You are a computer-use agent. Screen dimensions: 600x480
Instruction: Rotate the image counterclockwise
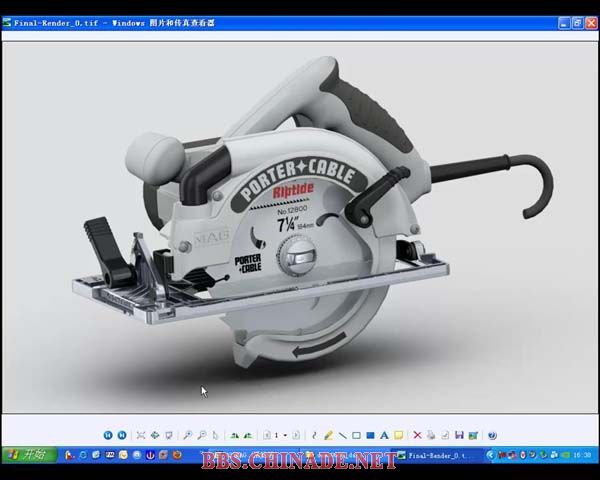[248, 435]
